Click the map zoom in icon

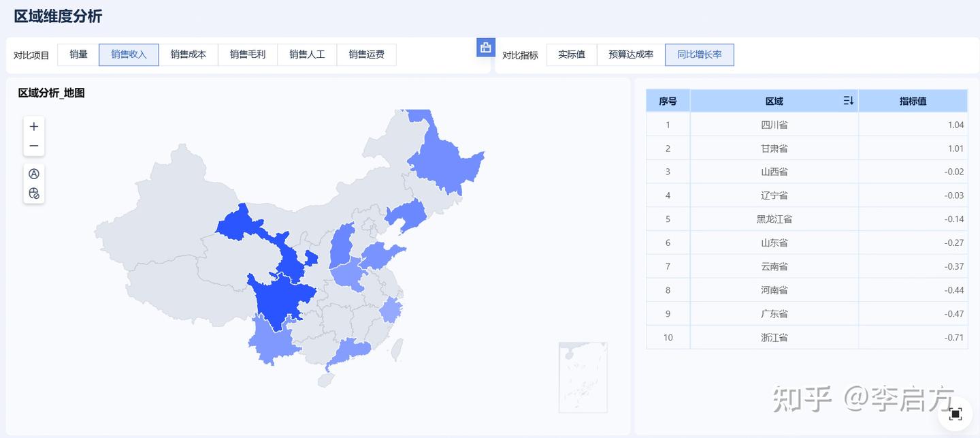33,126
